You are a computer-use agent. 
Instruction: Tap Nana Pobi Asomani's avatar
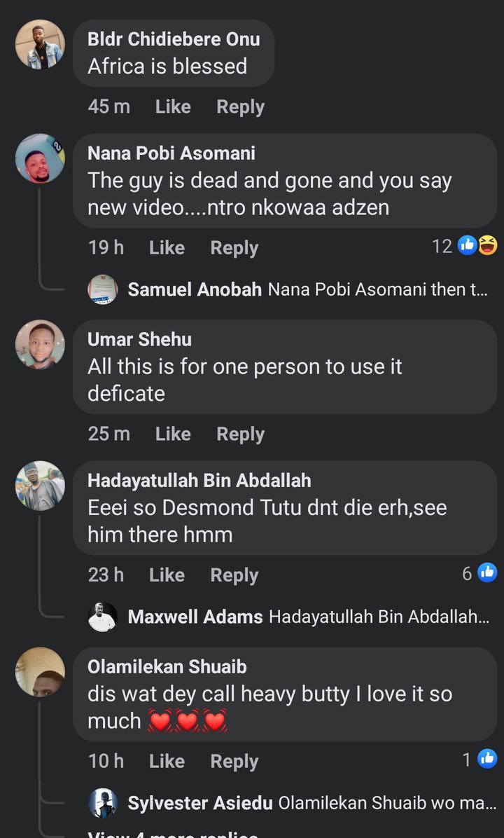pos(40,158)
